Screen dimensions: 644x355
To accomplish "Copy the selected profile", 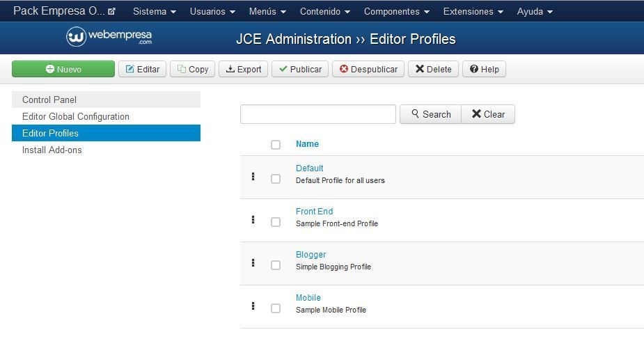I will point(193,69).
